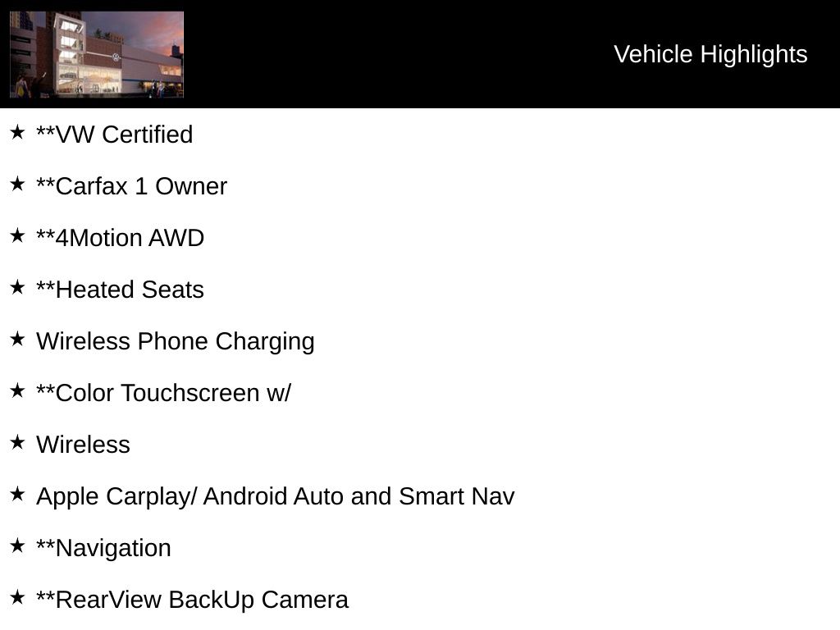
Task: Select the Carfax 1 Owner text
Action: click(x=131, y=186)
